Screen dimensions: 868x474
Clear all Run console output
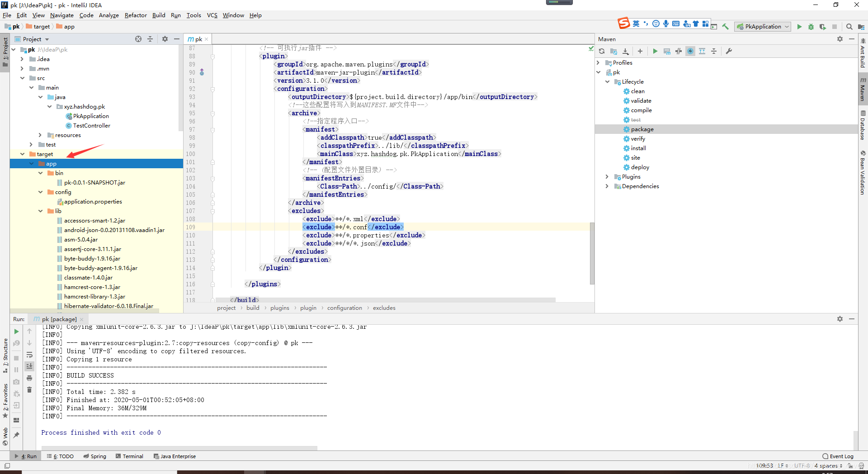29,390
